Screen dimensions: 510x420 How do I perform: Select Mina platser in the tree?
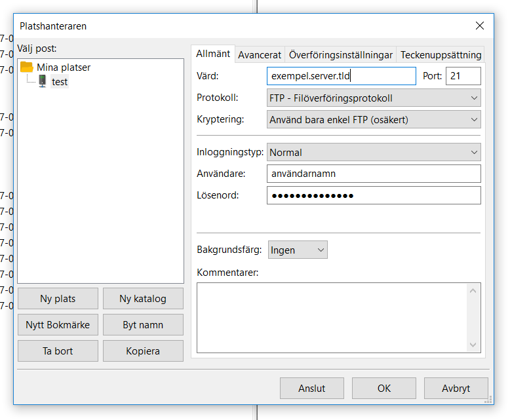click(x=64, y=67)
